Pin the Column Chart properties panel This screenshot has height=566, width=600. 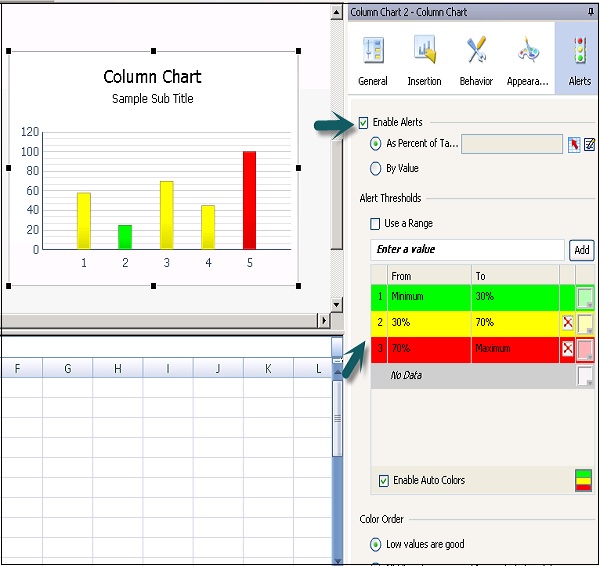tap(590, 12)
